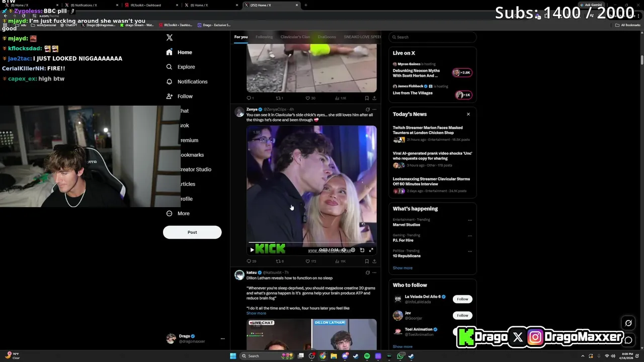The height and width of the screenshot is (362, 644).
Task: Click the X search field
Action: coord(433,37)
